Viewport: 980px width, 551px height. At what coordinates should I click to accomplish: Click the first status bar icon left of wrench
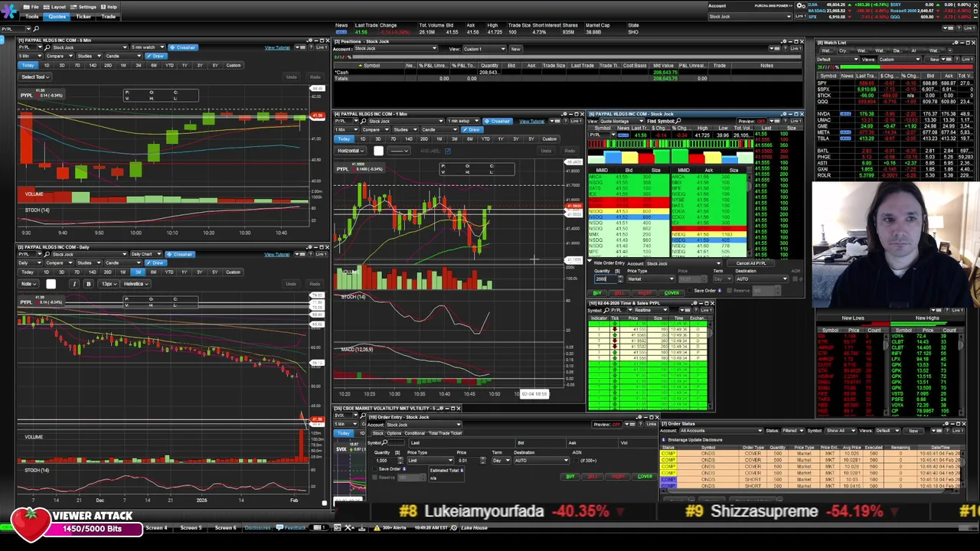click(x=338, y=528)
